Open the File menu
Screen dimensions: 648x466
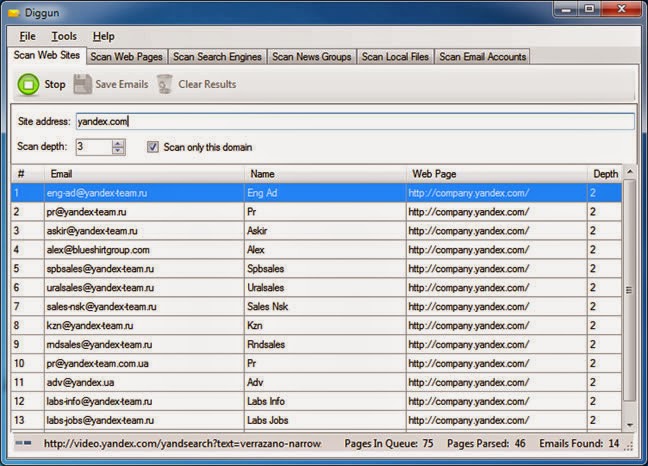(x=27, y=36)
